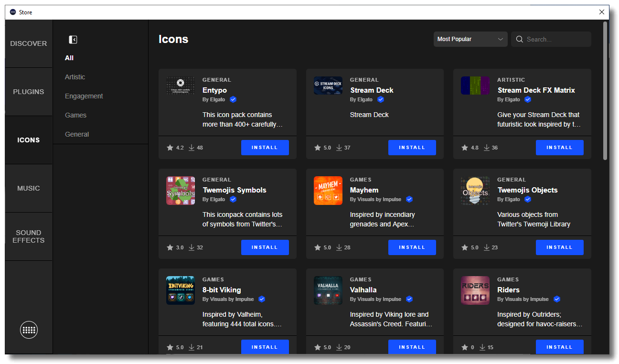Filter by Artistic category
Image resolution: width=619 pixels, height=364 pixels.
[x=75, y=77]
